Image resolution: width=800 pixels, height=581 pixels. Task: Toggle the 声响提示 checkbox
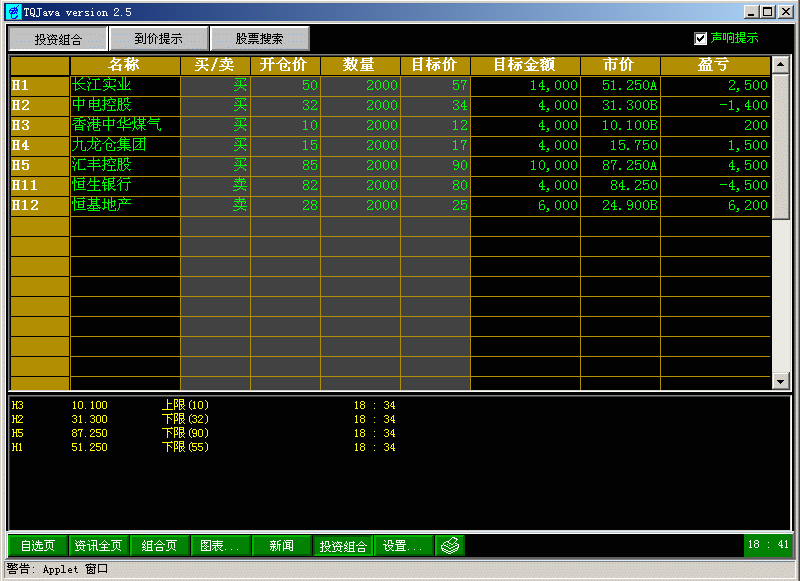click(x=700, y=38)
